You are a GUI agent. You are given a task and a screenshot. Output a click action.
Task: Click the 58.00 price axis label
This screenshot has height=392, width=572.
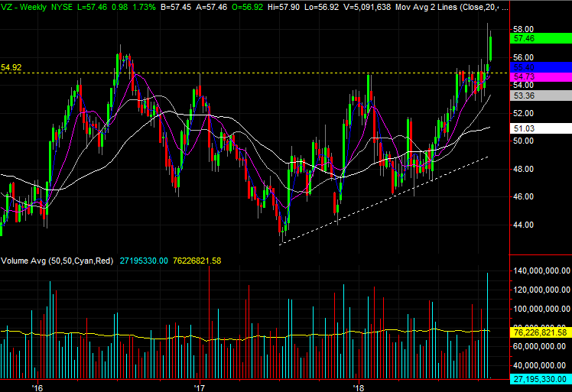(x=523, y=29)
